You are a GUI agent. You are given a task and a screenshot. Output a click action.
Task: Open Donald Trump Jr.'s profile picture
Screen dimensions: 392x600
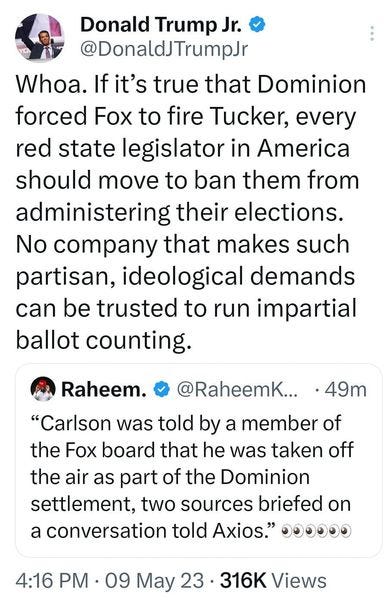pos(39,38)
